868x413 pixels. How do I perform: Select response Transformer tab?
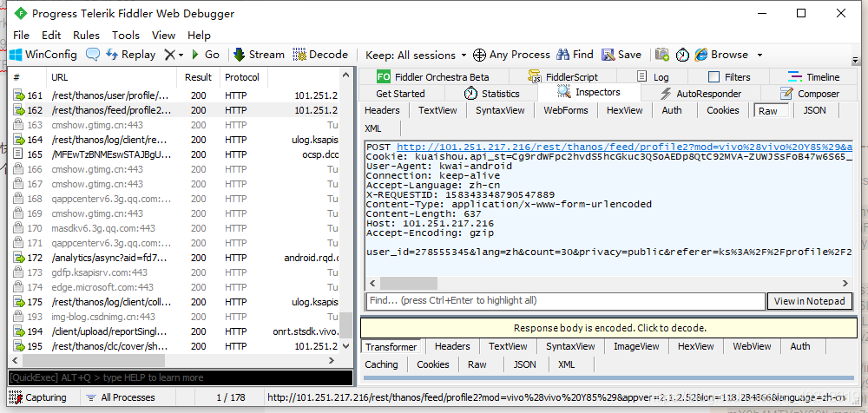tap(391, 347)
